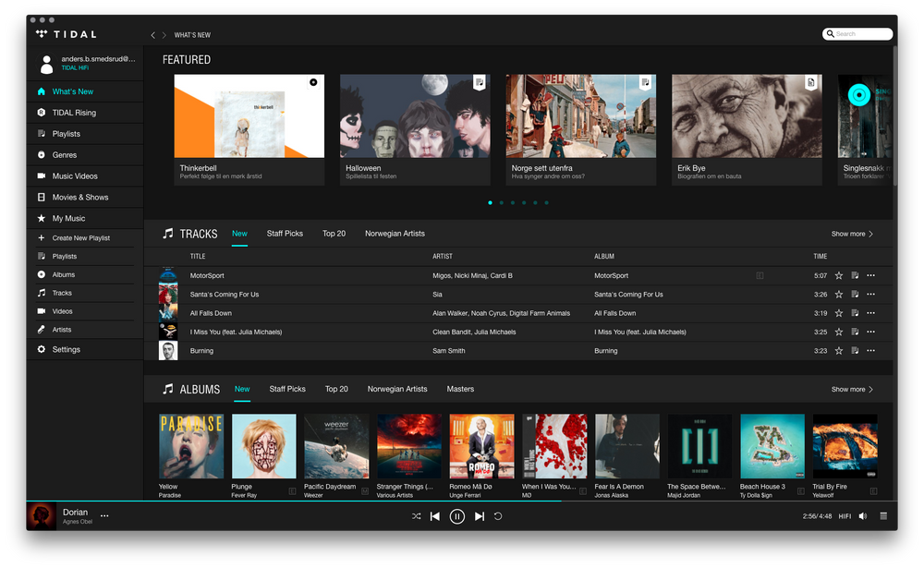Viewport: 924px width, 568px height.
Task: Open Halloween featured playlist card
Action: (x=415, y=129)
